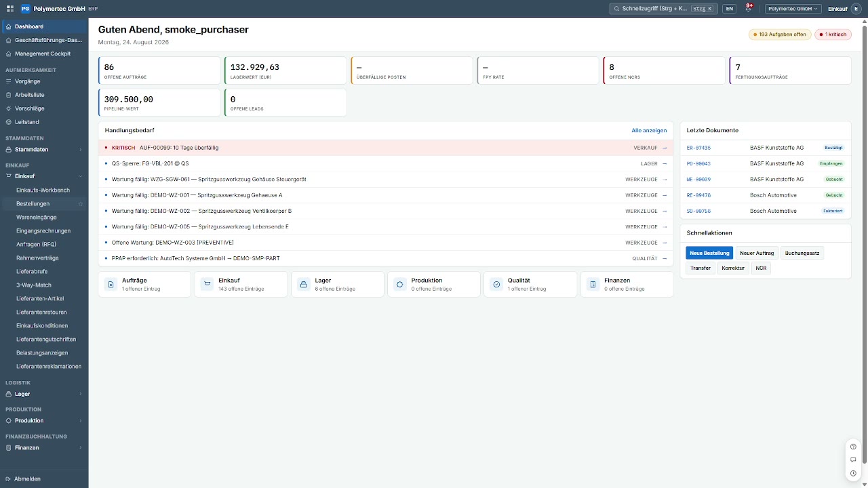Click the 193 Aufgaben offen badge
This screenshot has width=868, height=488.
[780, 34]
